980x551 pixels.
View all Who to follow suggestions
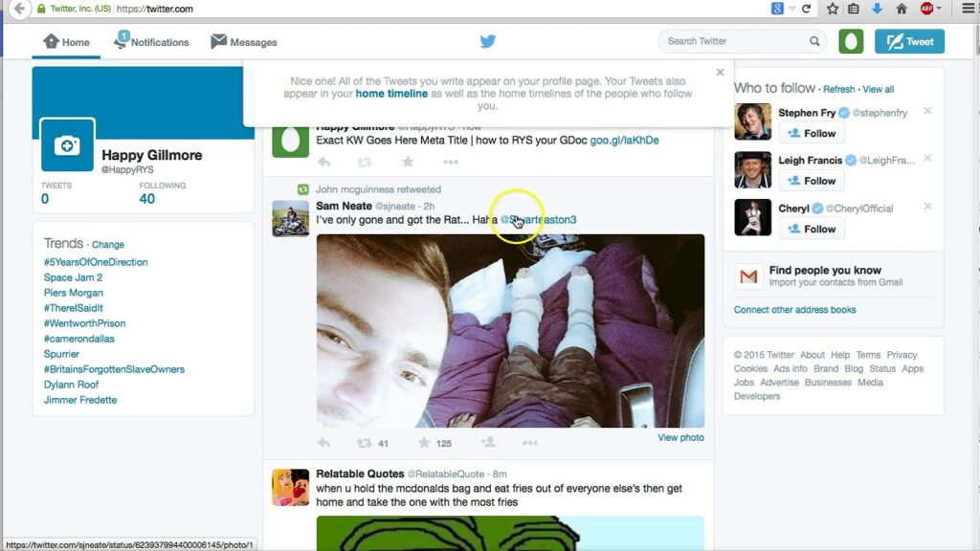879,89
